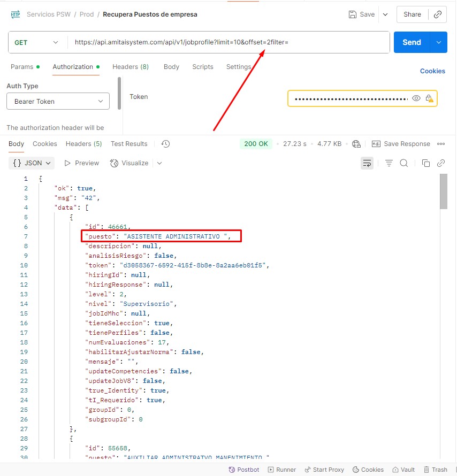Search the response with the magnifier icon
Image resolution: width=457 pixels, height=476 pixels.
(404, 163)
